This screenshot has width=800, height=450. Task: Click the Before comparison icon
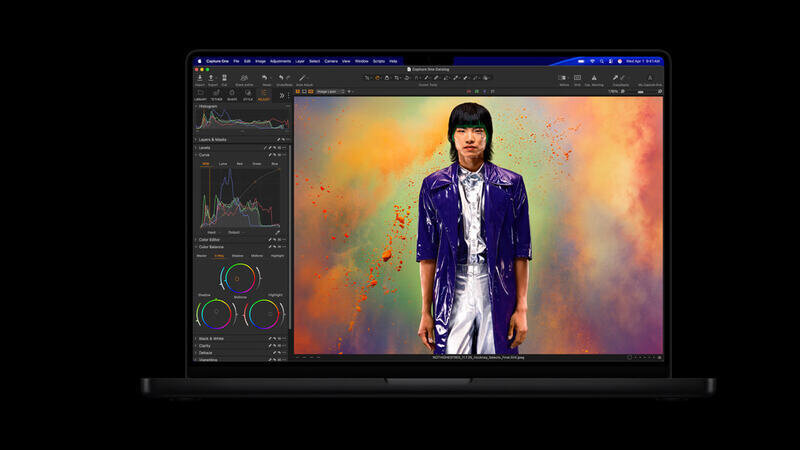pos(563,77)
